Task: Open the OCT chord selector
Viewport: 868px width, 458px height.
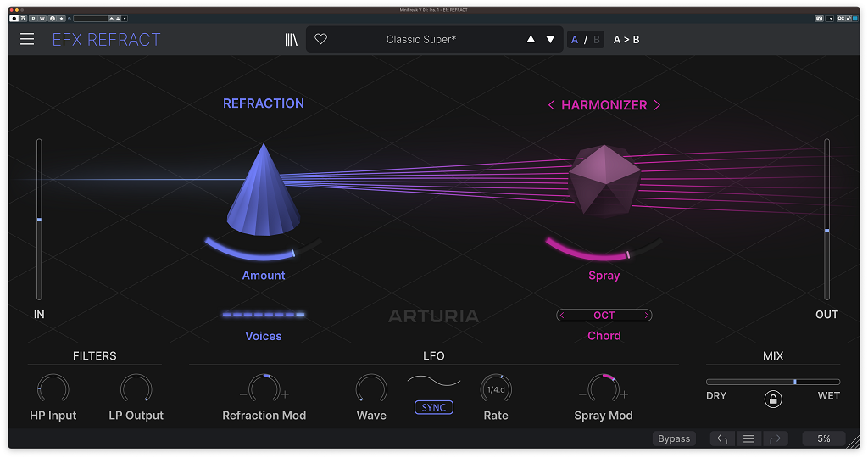Action: point(604,316)
